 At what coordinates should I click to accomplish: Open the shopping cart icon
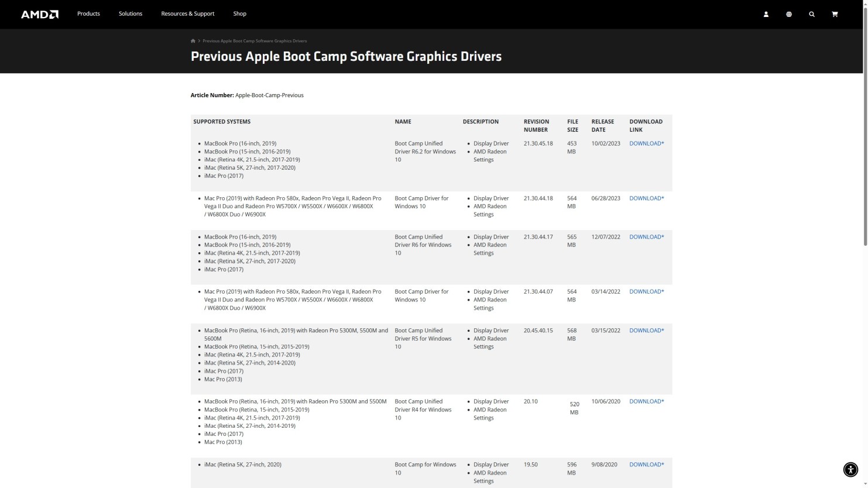click(835, 14)
